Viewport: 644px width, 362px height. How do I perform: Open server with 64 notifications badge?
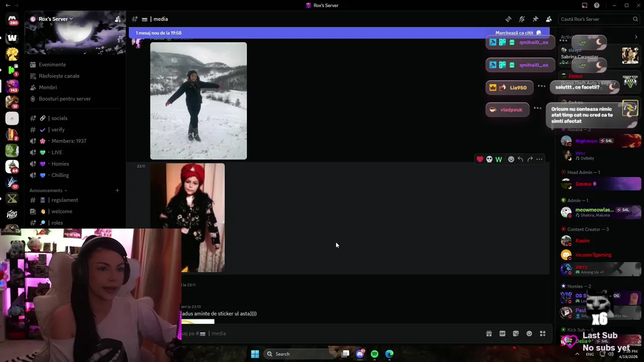tap(12, 166)
